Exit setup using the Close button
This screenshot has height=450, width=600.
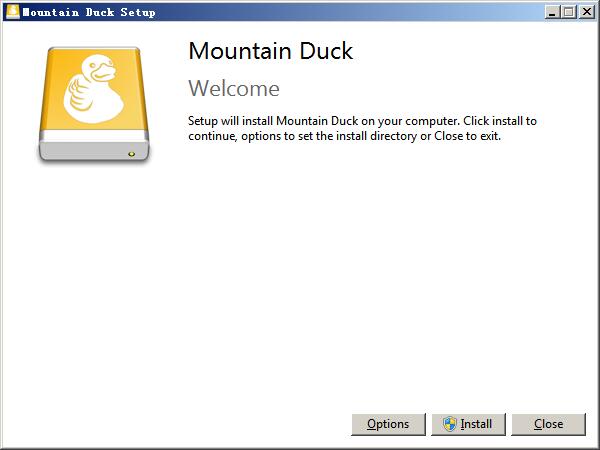(x=548, y=424)
